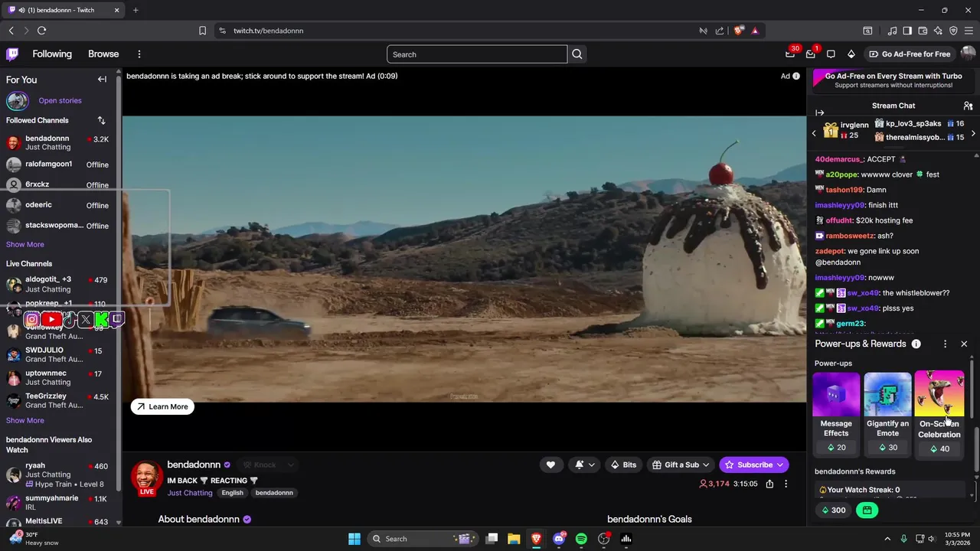Open Power-ups & Rewards more options

coord(945,344)
